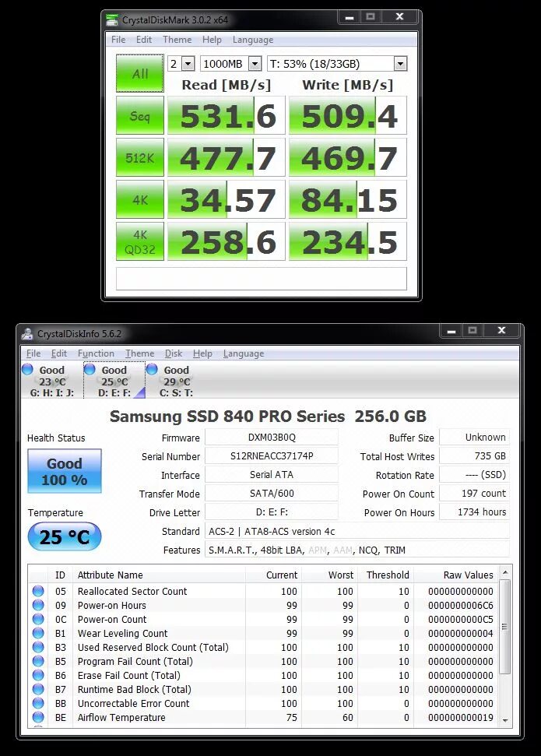This screenshot has height=756, width=541.
Task: Open Disk menu in CrystalDiskInfo
Action: tap(174, 353)
